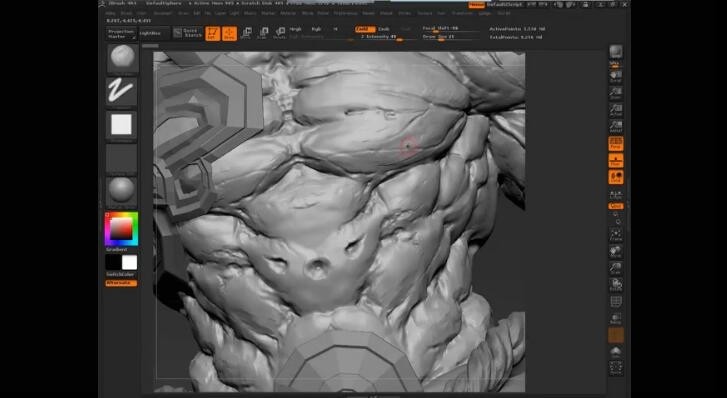Click the SwitchColor label
Viewport: 727px width, 398px height.
pos(120,275)
